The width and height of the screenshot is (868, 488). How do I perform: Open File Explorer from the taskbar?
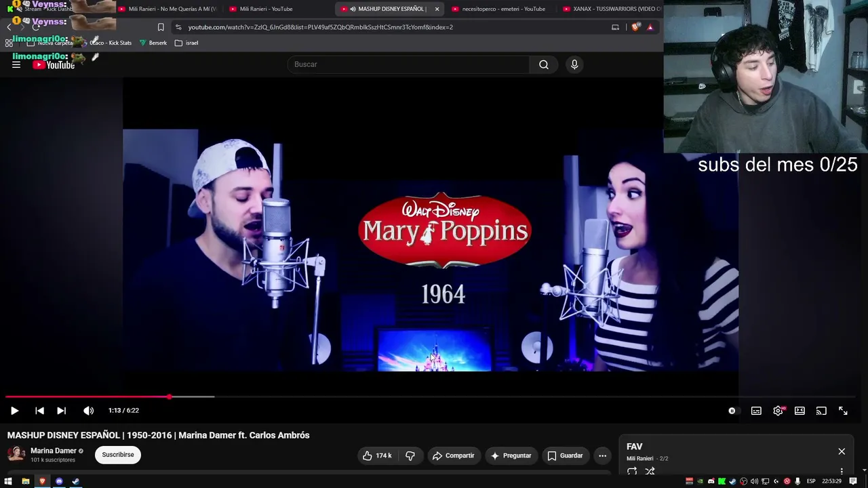25,481
